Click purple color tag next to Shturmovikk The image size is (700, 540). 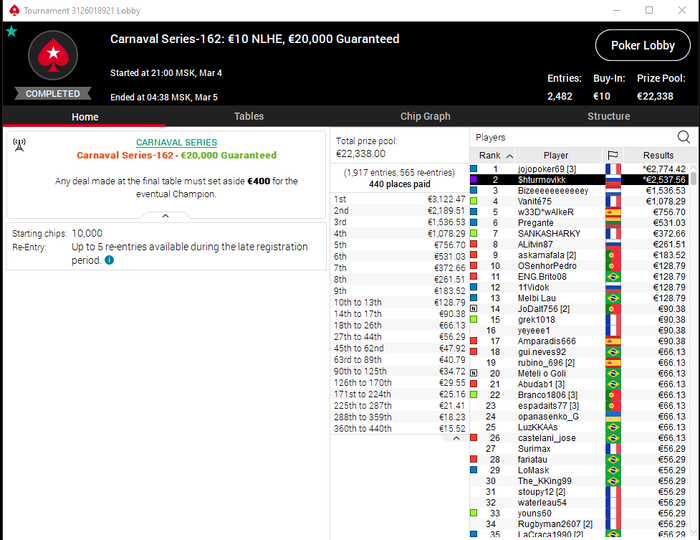pos(474,179)
